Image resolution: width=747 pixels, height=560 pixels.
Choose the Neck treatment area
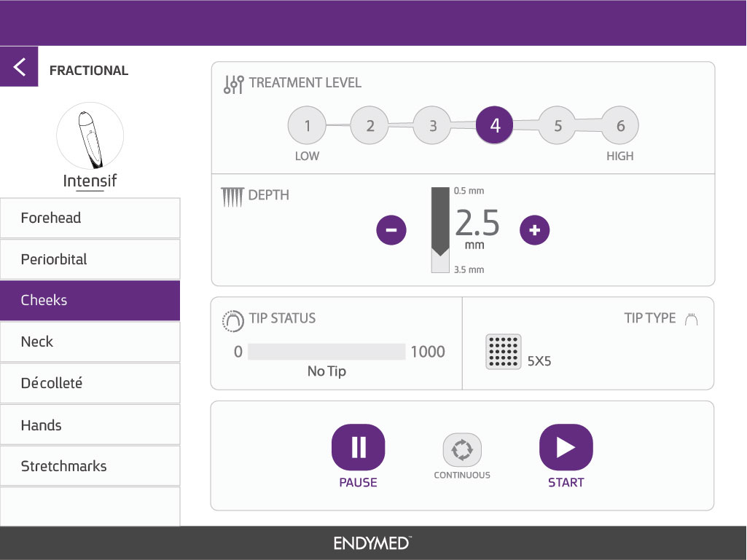pyautogui.click(x=90, y=342)
